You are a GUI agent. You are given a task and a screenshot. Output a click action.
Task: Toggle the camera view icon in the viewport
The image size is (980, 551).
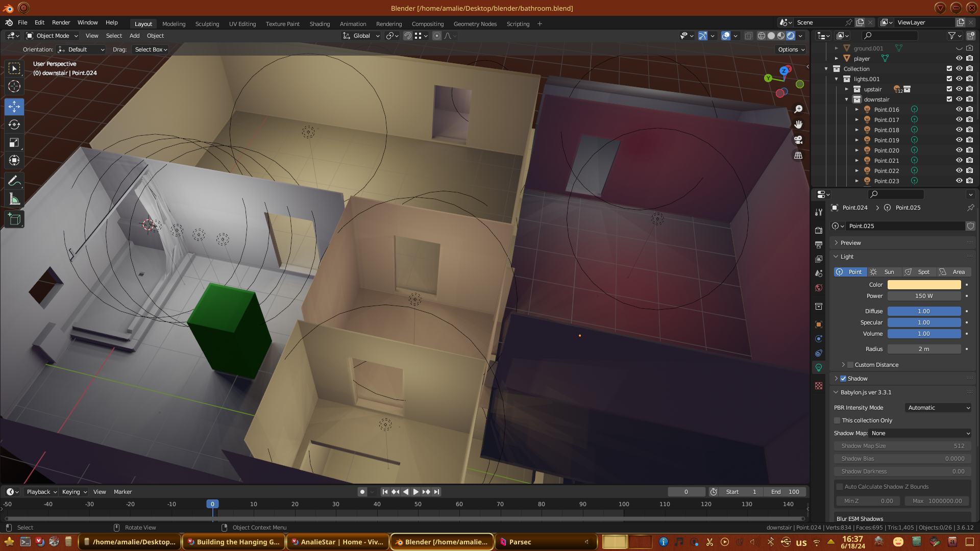point(798,140)
